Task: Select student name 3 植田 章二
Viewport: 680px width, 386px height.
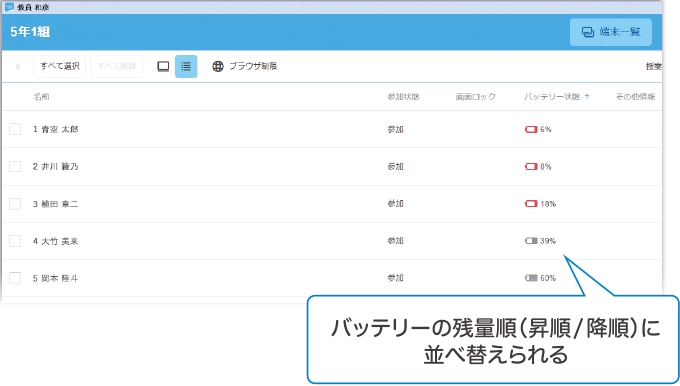Action: tap(56, 204)
